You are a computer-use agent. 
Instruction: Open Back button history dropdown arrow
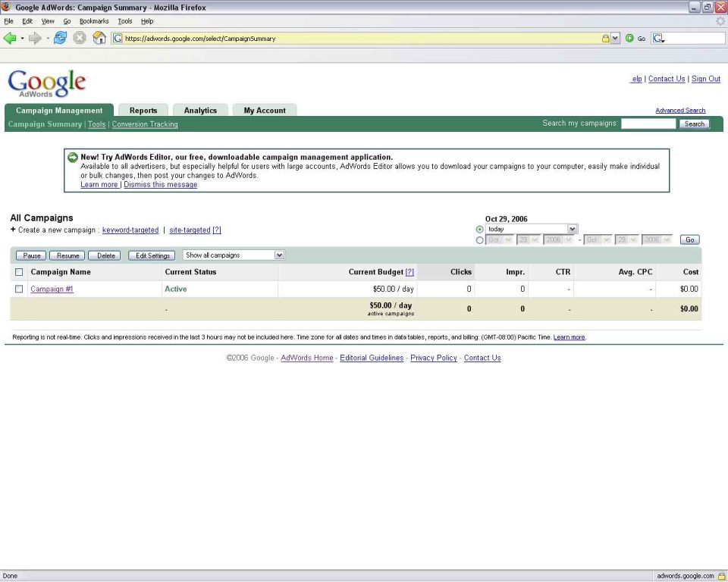point(22,38)
